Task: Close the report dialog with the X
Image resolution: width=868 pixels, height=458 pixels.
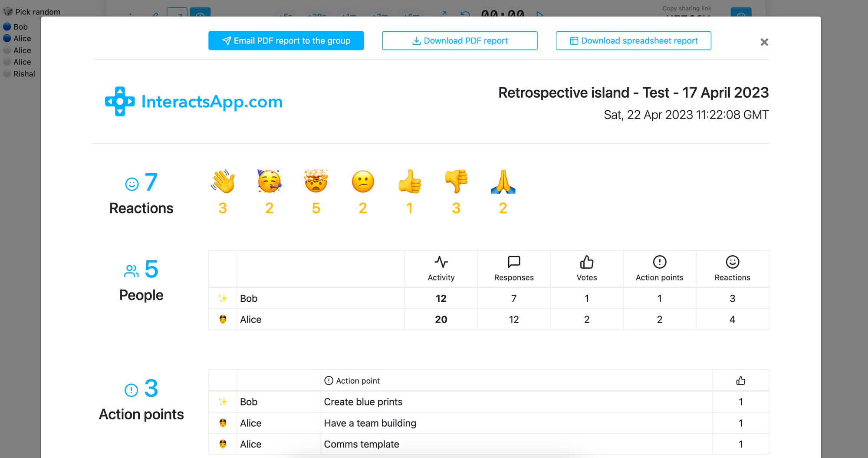Action: pyautogui.click(x=764, y=42)
